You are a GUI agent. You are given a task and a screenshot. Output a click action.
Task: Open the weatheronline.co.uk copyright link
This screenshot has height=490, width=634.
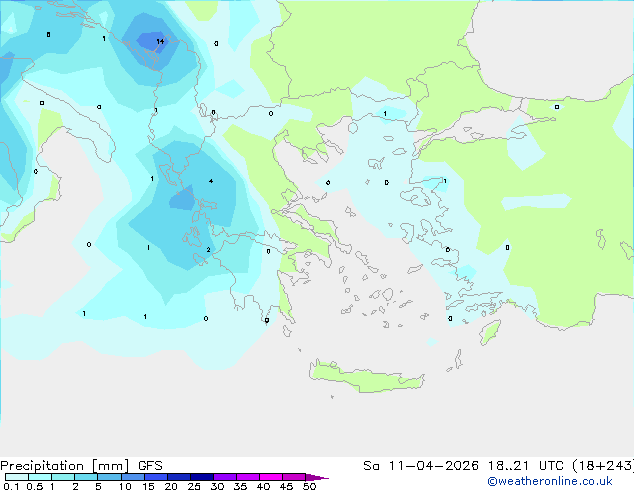(550, 481)
